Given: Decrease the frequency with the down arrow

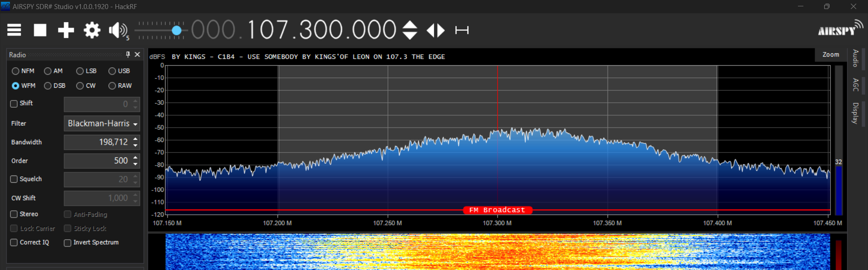Looking at the screenshot, I should (x=410, y=36).
